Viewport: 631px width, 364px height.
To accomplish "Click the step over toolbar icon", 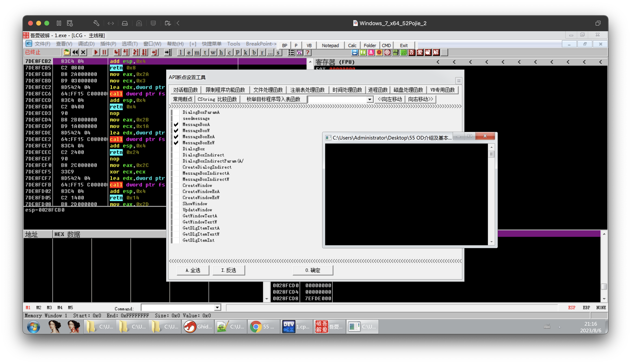I will tap(126, 52).
